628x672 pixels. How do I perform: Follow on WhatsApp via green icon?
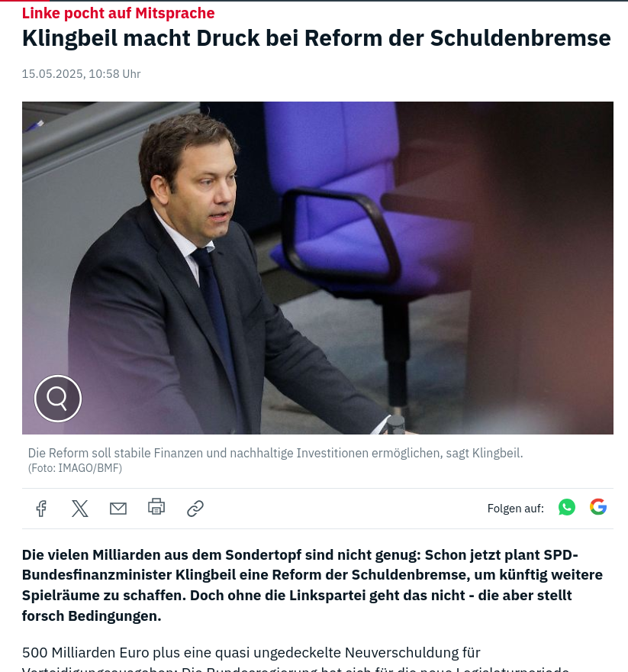click(567, 507)
